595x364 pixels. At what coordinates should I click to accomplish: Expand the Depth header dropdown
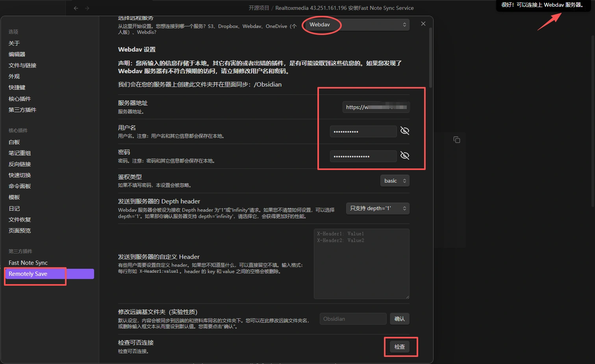377,209
